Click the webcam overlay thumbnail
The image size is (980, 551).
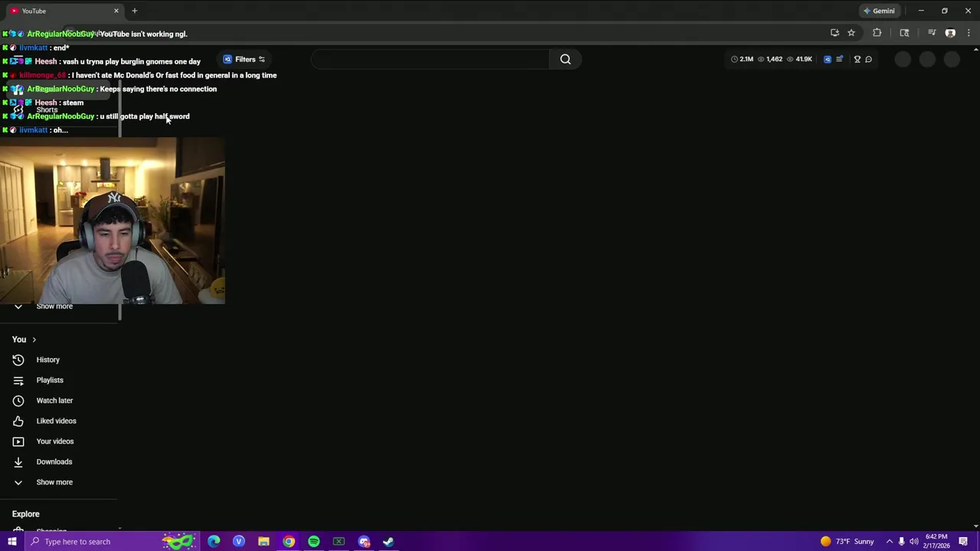coord(113,221)
